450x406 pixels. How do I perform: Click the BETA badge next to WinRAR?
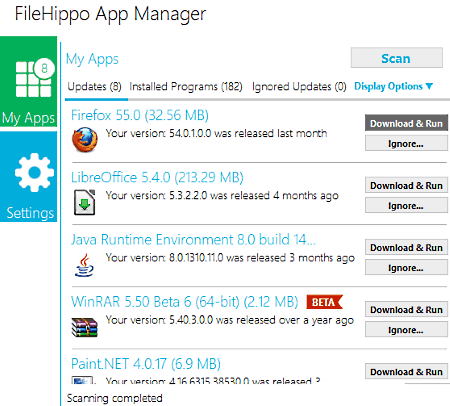point(324,302)
